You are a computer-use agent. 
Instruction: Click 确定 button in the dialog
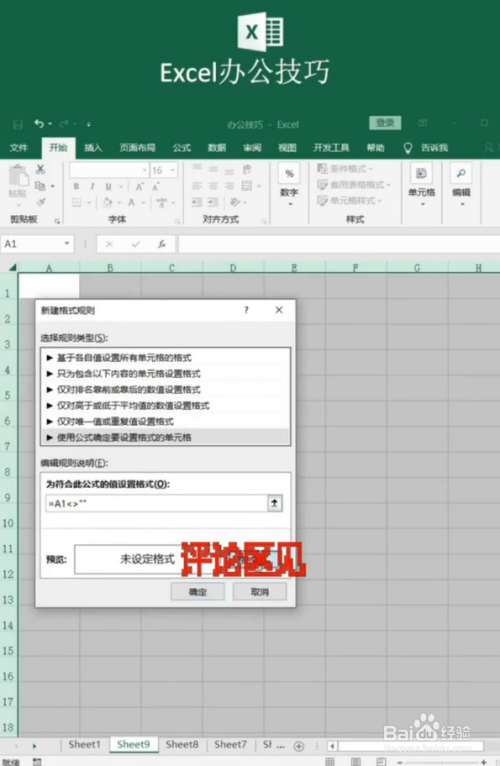click(197, 592)
